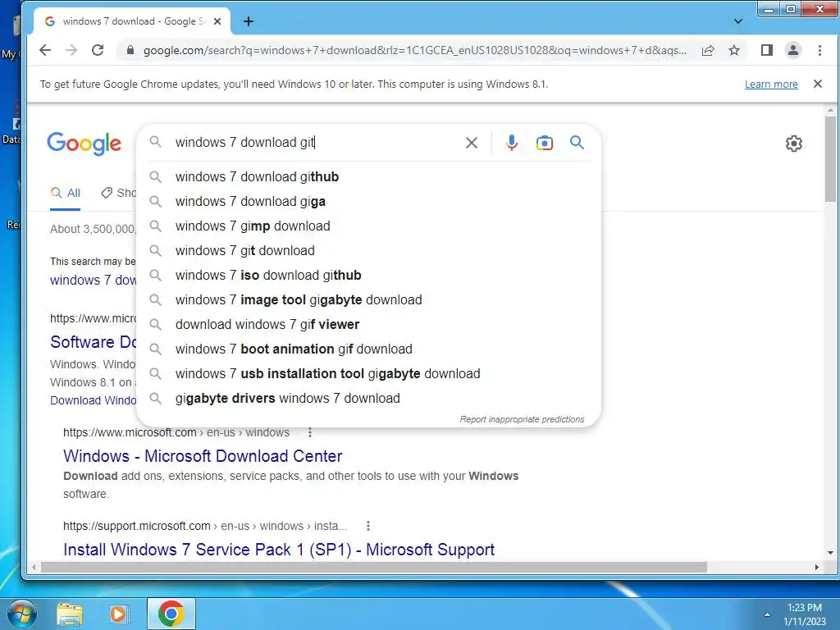Viewport: 840px width, 630px height.
Task: Dismiss the Chrome update notification bar
Action: pyautogui.click(x=818, y=84)
